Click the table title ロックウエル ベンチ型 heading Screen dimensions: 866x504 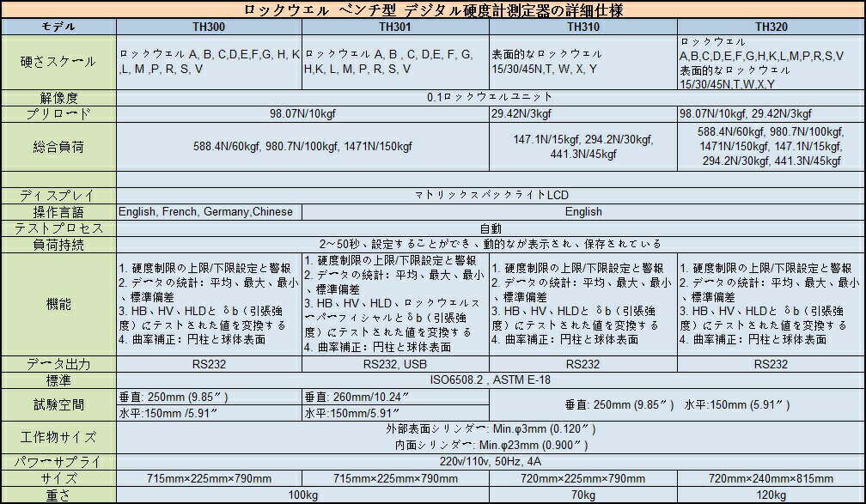(432, 9)
